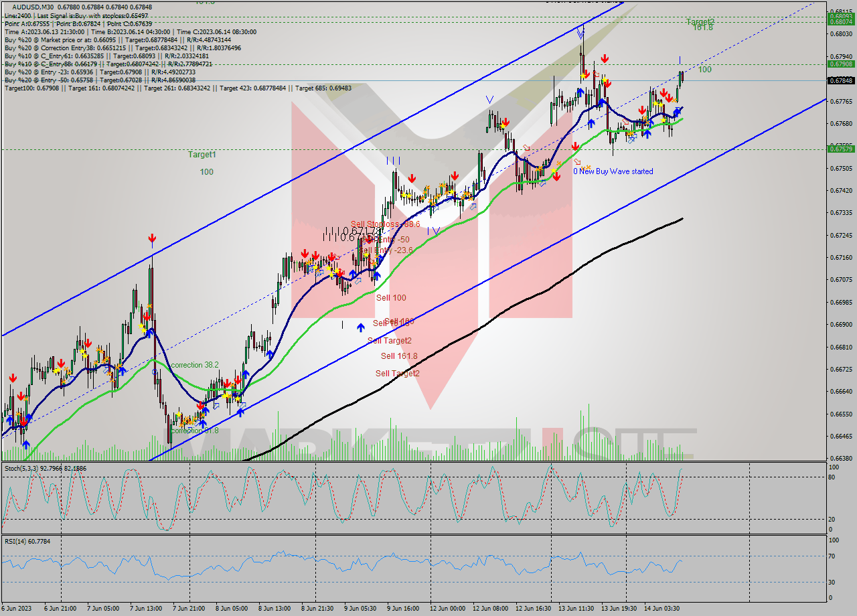857x616 pixels.
Task: Click the 0.66985 price axis value
Action: [841, 302]
